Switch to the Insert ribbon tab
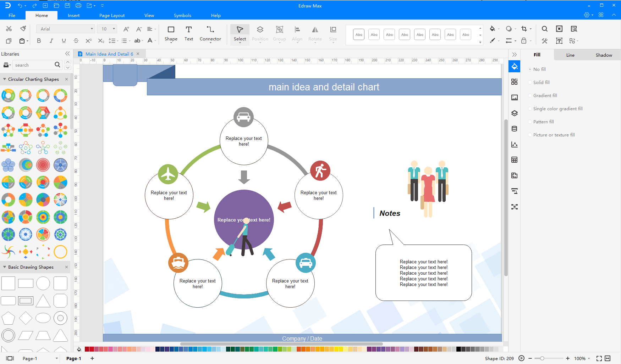621x364 pixels. click(73, 15)
